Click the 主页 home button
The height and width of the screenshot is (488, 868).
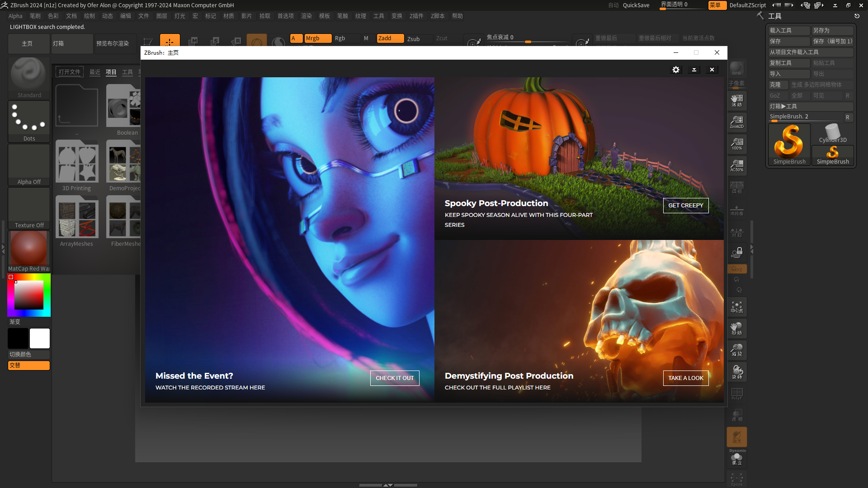click(x=29, y=44)
